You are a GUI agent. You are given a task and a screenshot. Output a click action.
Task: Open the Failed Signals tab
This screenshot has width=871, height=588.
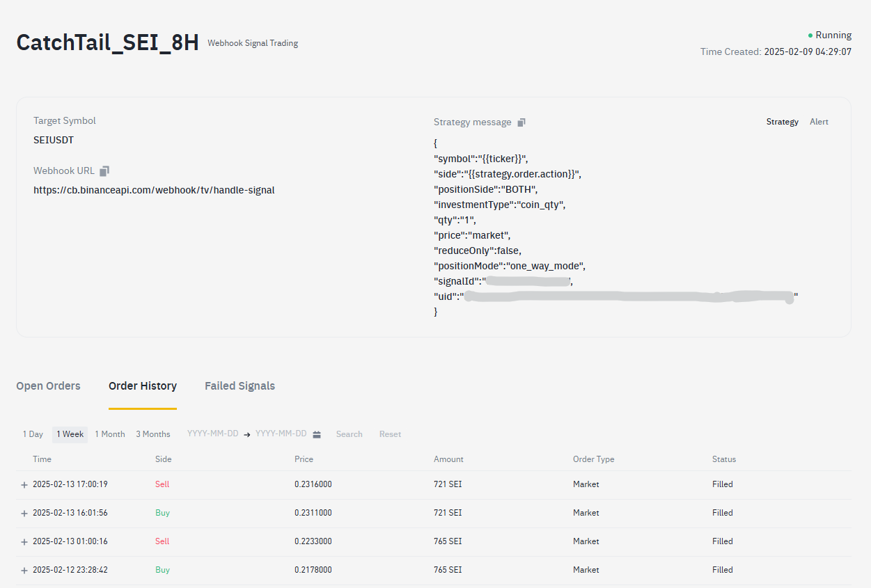coord(240,386)
